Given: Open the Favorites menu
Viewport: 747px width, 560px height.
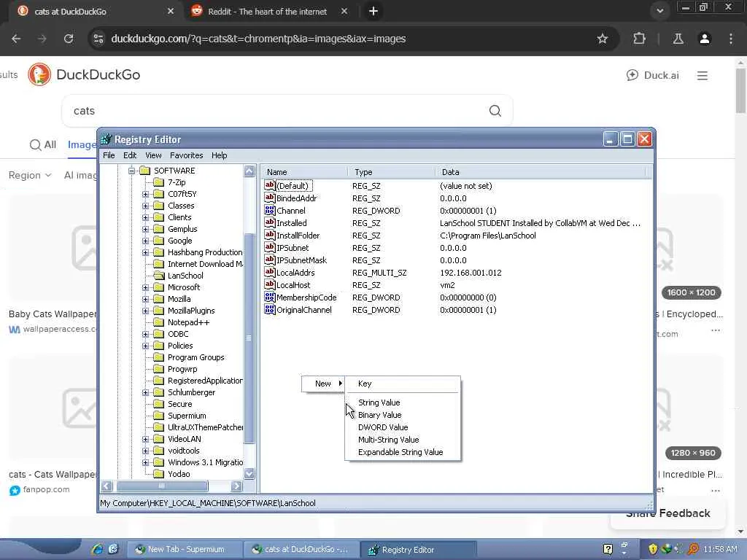Looking at the screenshot, I should [186, 155].
